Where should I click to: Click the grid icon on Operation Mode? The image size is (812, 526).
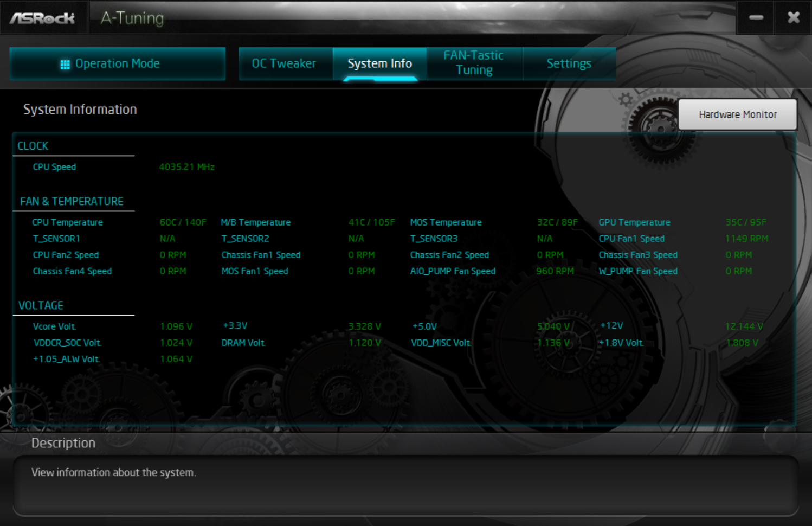coord(66,63)
